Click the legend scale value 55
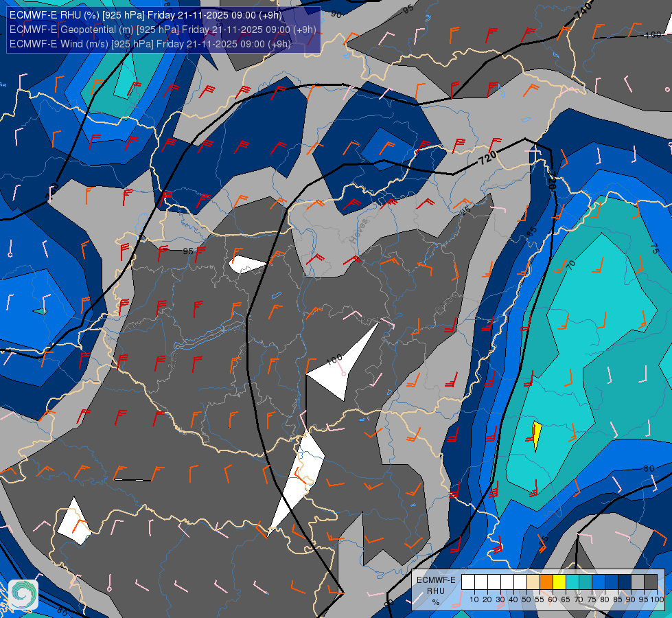The height and width of the screenshot is (618, 672). (540, 599)
